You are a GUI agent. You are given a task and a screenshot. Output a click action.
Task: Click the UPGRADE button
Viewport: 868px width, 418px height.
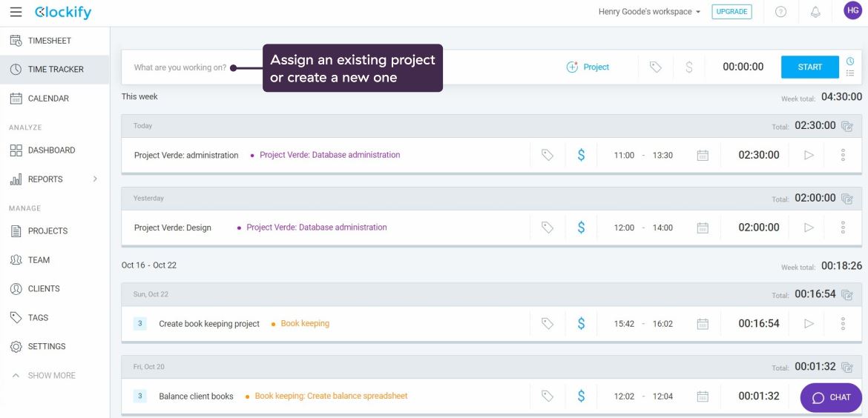tap(731, 12)
